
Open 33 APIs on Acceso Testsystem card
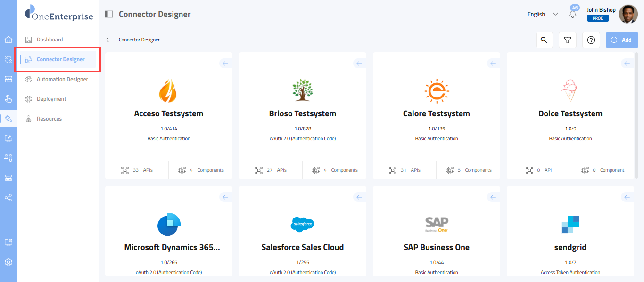137,170
